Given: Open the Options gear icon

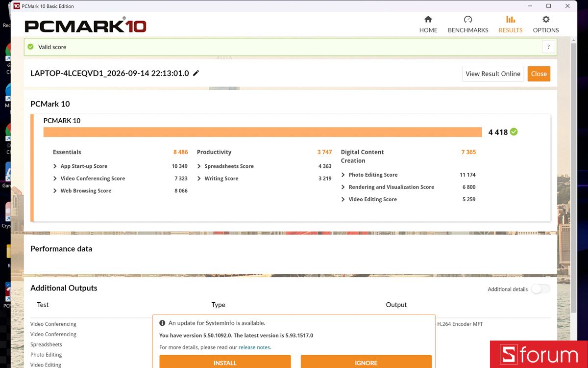Looking at the screenshot, I should click(546, 20).
